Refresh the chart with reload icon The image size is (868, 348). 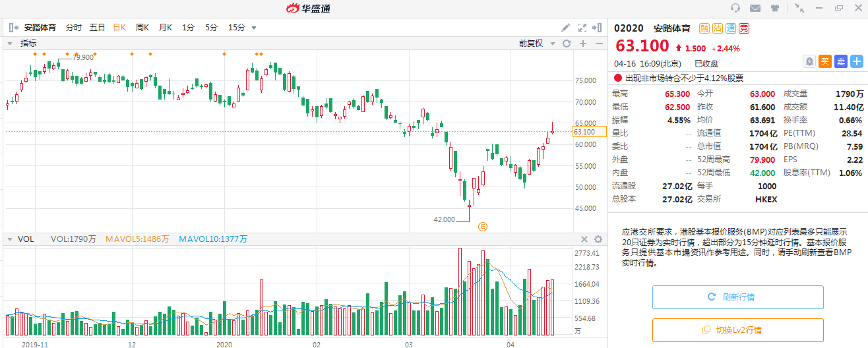click(x=566, y=43)
